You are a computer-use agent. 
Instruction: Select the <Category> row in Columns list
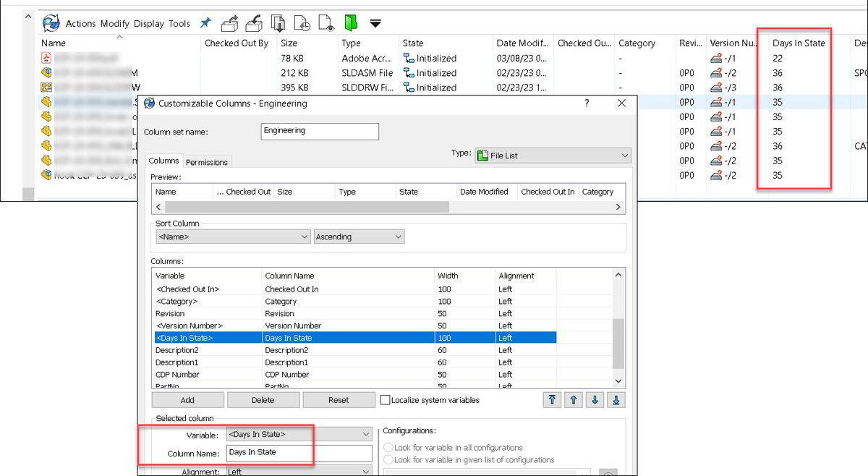tap(354, 302)
